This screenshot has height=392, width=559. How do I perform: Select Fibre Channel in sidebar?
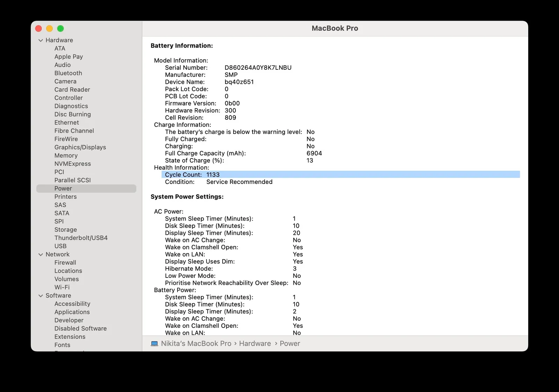click(x=74, y=131)
